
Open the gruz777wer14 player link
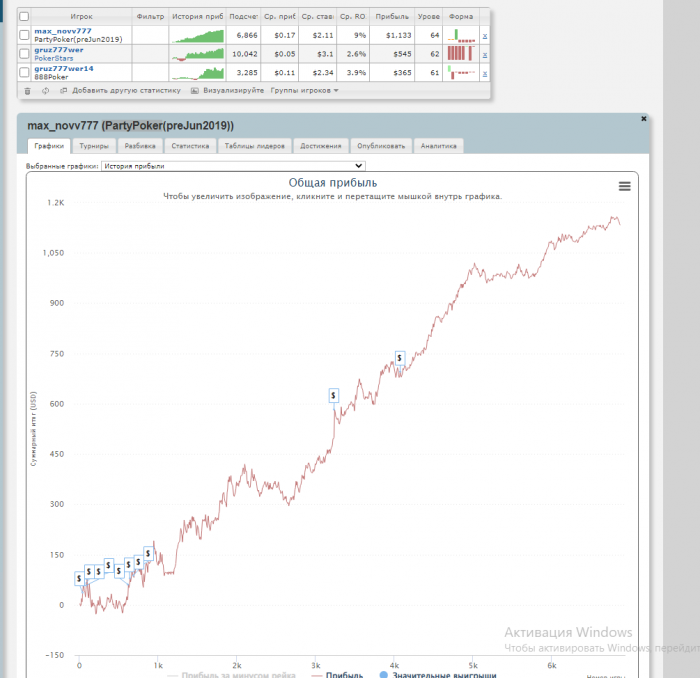click(x=64, y=69)
